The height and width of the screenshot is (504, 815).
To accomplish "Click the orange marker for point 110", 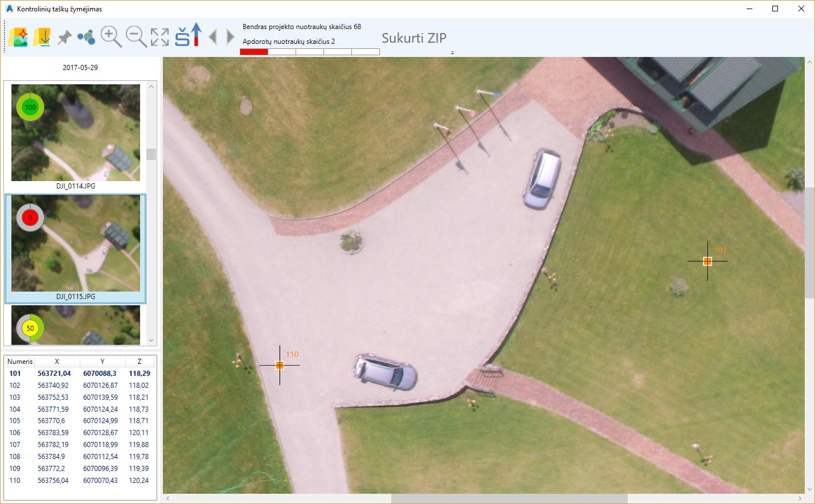I will point(280,365).
